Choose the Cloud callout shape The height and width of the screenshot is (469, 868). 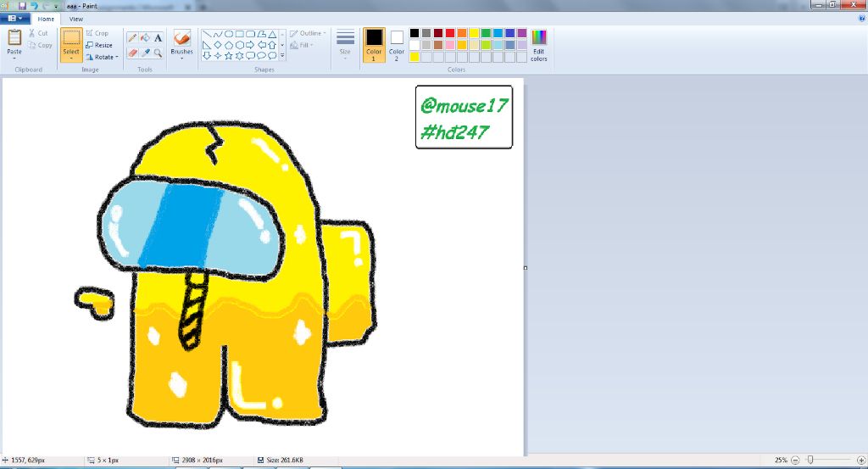272,55
